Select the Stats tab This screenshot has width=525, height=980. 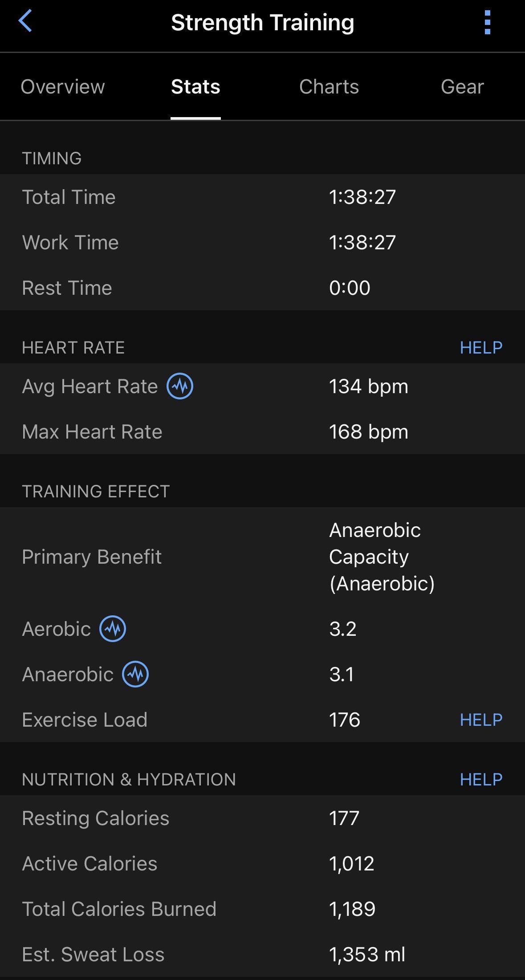coord(195,86)
